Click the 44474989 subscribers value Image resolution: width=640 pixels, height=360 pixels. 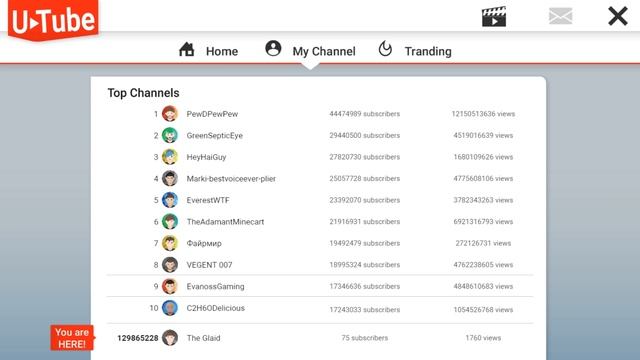[x=364, y=114]
